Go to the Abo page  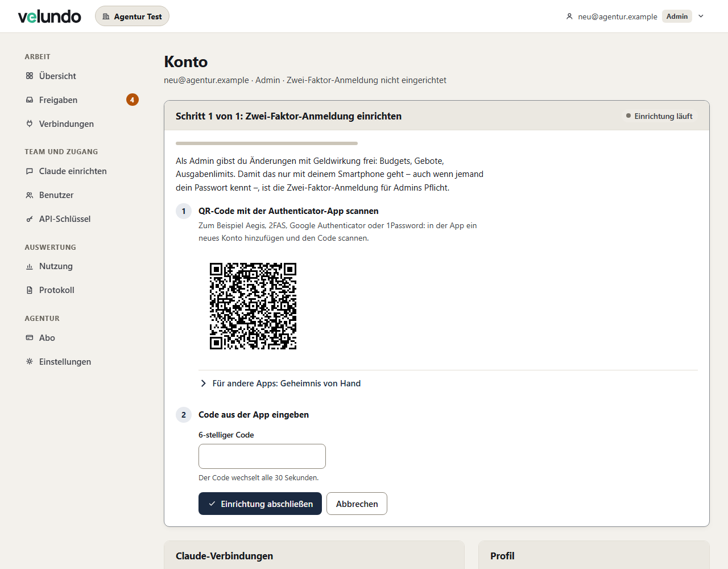(83, 337)
